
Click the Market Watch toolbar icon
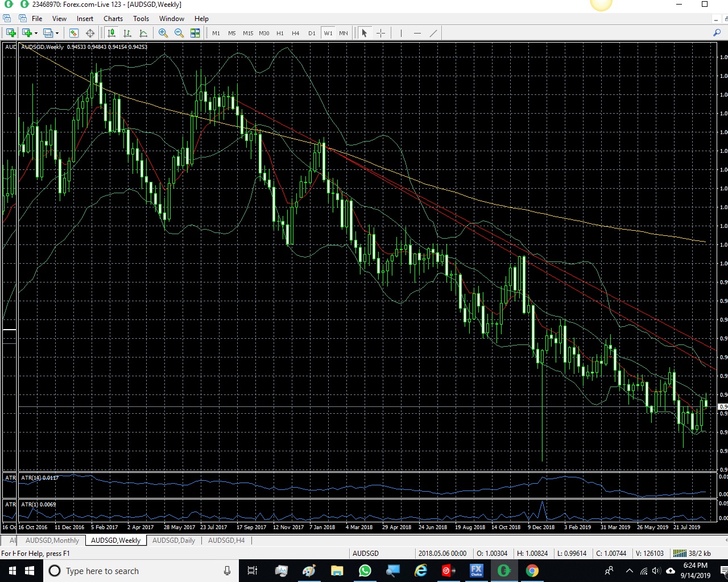74,33
